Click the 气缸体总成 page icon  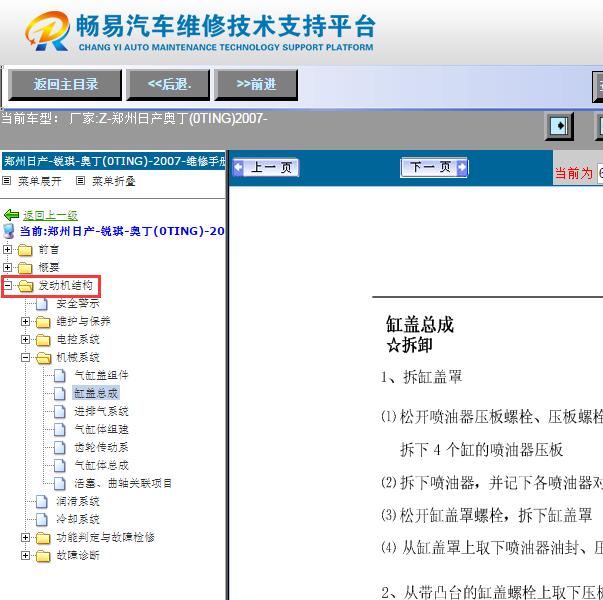(60, 465)
